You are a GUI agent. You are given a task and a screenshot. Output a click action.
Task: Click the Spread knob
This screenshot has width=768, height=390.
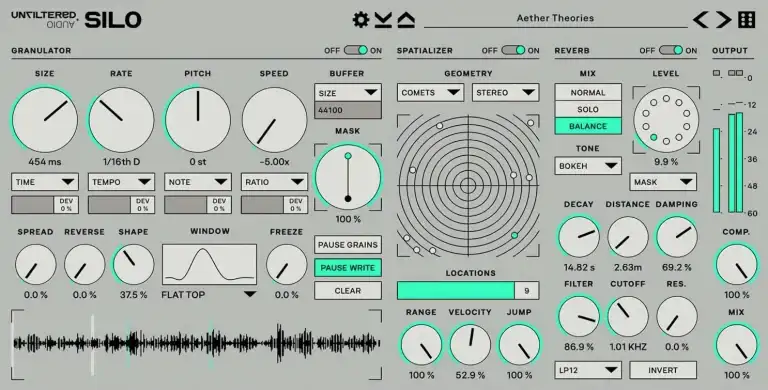(x=35, y=265)
